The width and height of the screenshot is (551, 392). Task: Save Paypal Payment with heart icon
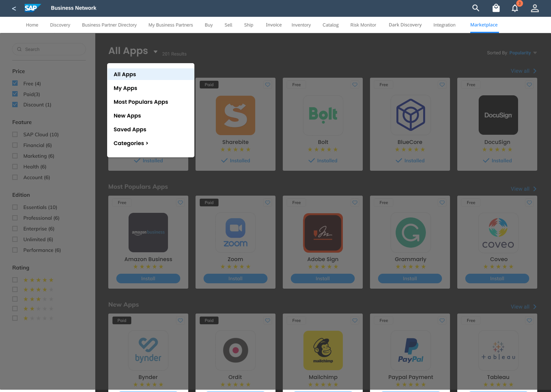pos(442,320)
